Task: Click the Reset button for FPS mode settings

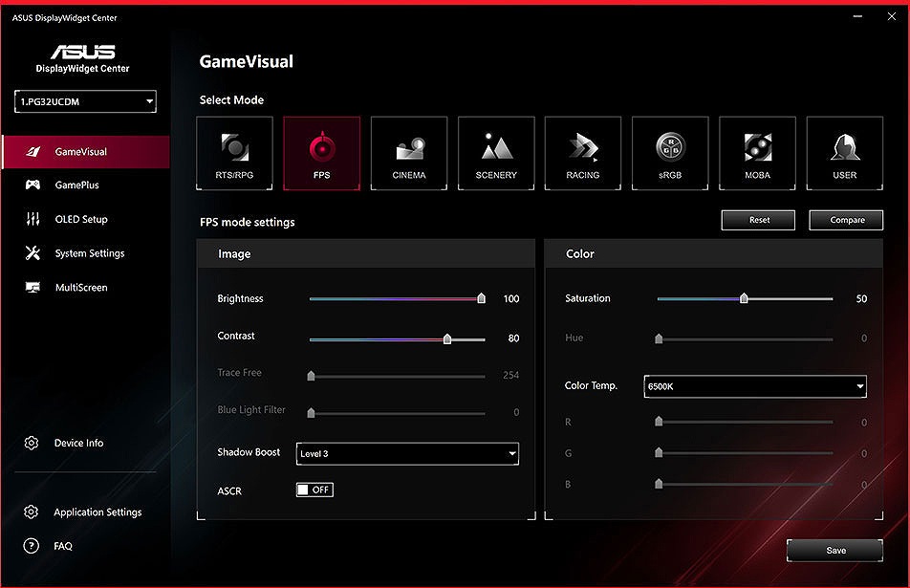Action: click(757, 220)
